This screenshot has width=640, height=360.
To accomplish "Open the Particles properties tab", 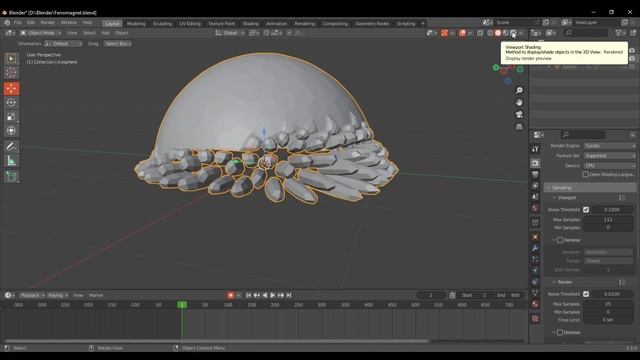I will (x=536, y=259).
